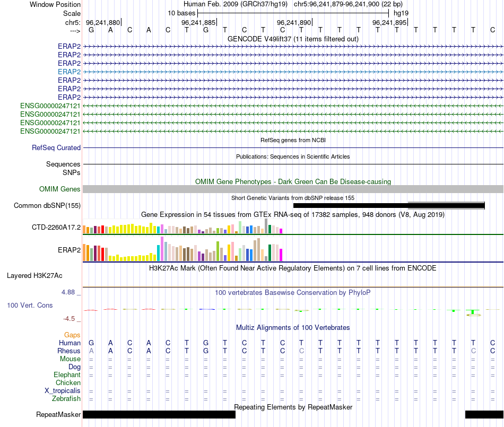
Task: Click the 10 bases scale bar
Action: [293, 13]
